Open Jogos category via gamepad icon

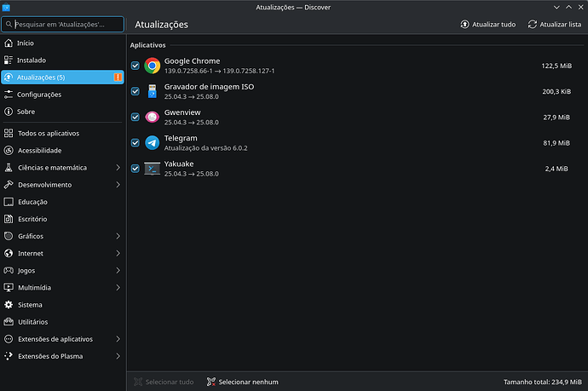click(9, 270)
